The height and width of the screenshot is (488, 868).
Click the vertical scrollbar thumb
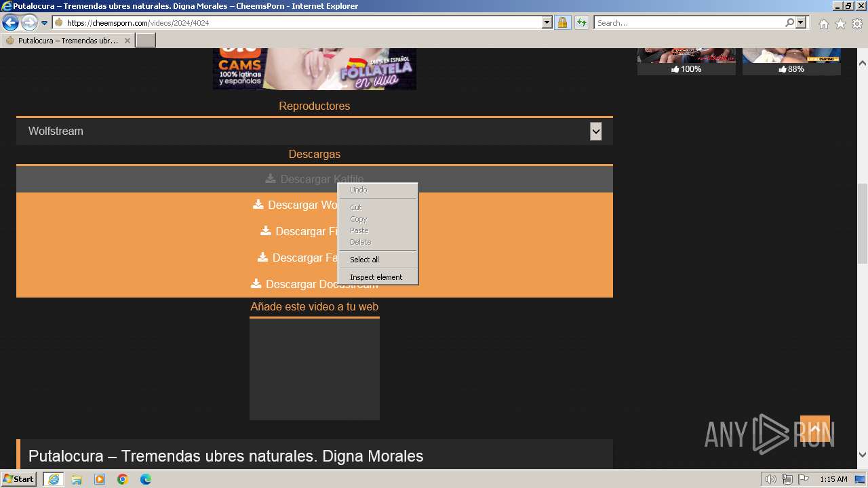[863, 224]
